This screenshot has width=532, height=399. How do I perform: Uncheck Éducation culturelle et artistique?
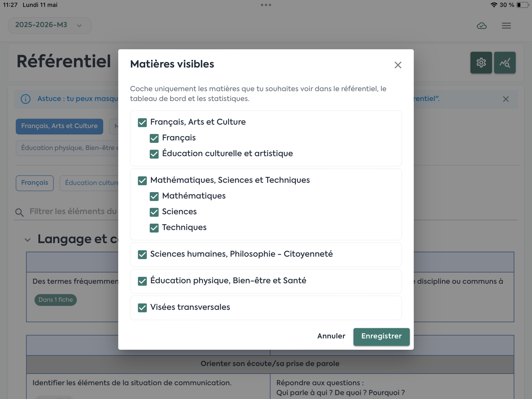[154, 154]
